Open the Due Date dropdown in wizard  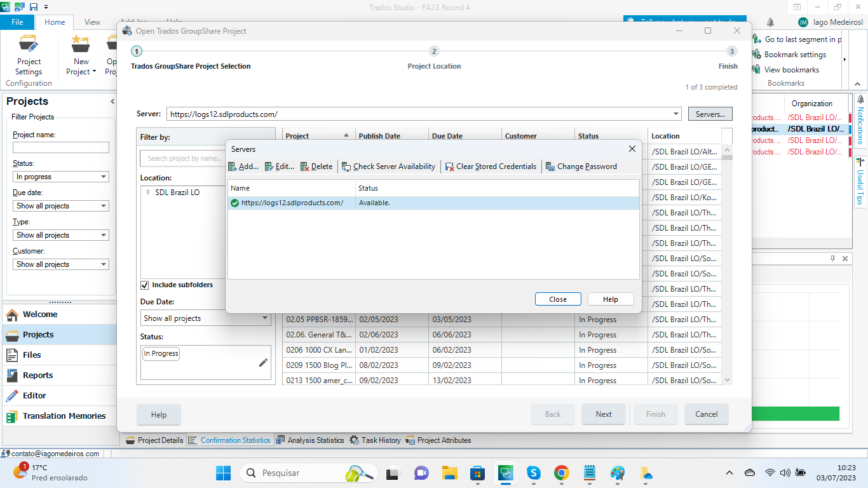[265, 318]
